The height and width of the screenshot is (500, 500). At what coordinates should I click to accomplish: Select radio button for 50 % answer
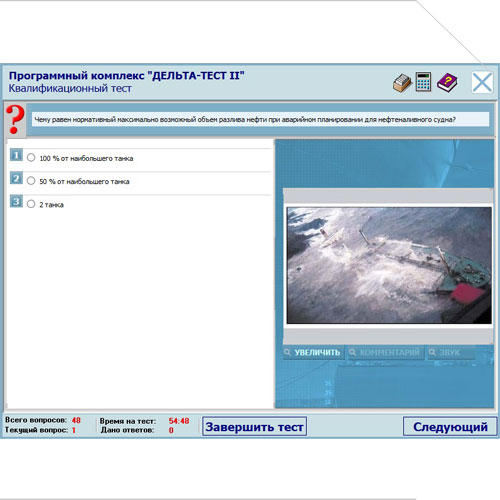(x=31, y=181)
